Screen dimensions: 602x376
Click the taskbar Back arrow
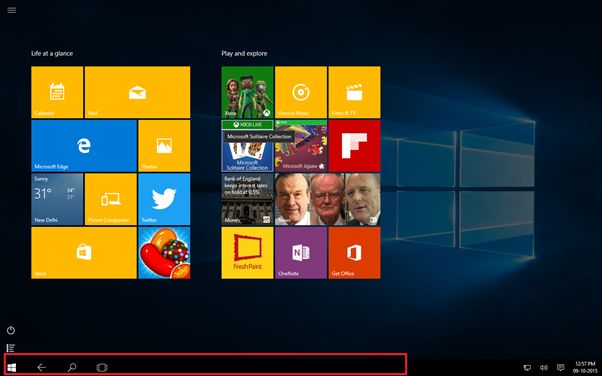41,368
